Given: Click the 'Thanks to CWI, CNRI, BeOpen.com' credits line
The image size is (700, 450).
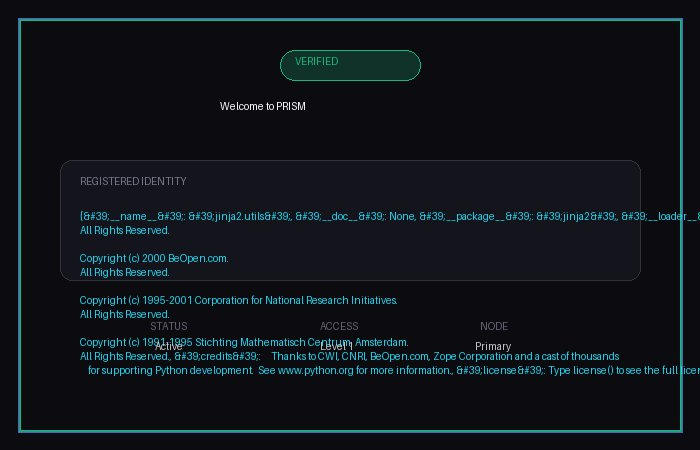Looking at the screenshot, I should [350, 356].
